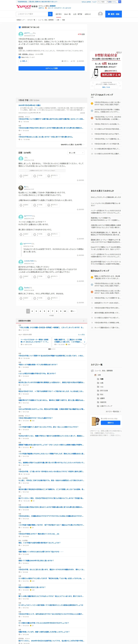The width and height of the screenshot is (138, 644).
Task: Click ありがとう reaction on the first answer
Action: [x=53, y=176]
